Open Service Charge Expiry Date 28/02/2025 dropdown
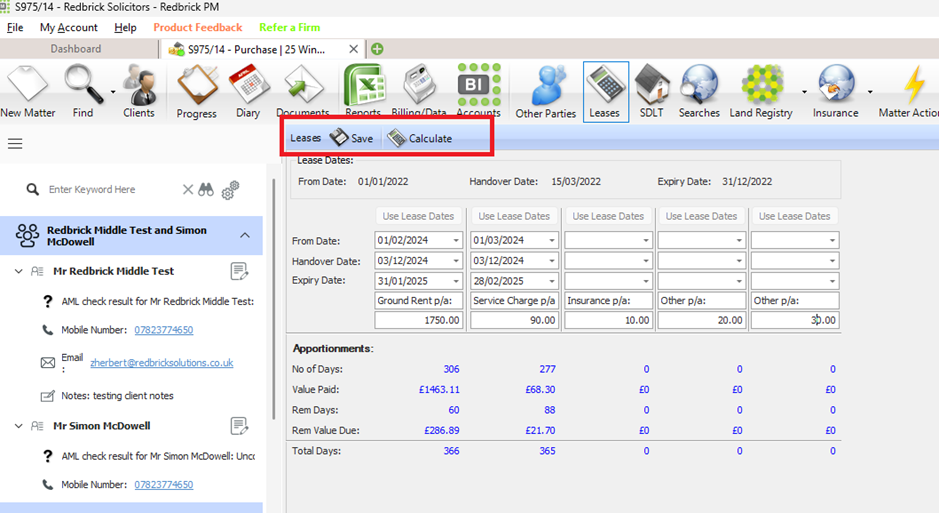Image resolution: width=939 pixels, height=513 pixels. pyautogui.click(x=552, y=281)
